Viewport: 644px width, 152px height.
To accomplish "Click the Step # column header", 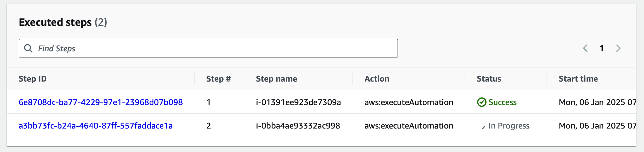I will click(218, 79).
